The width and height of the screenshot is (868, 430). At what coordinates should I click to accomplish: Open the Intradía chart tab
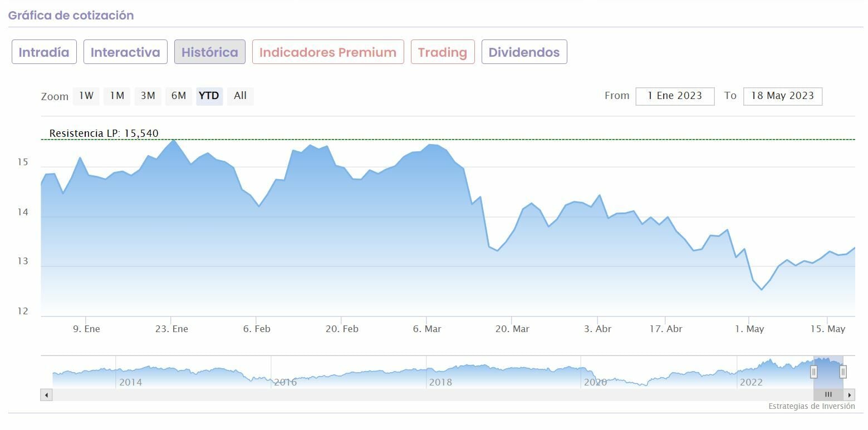coord(44,52)
